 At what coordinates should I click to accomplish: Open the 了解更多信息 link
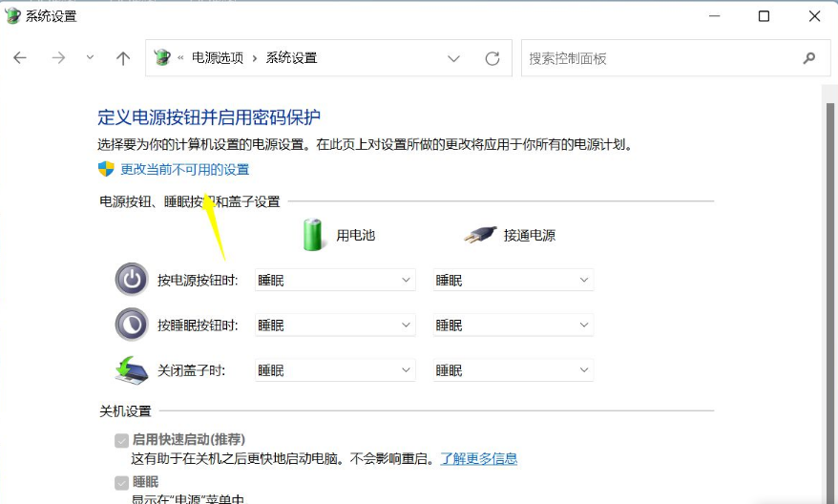point(478,458)
